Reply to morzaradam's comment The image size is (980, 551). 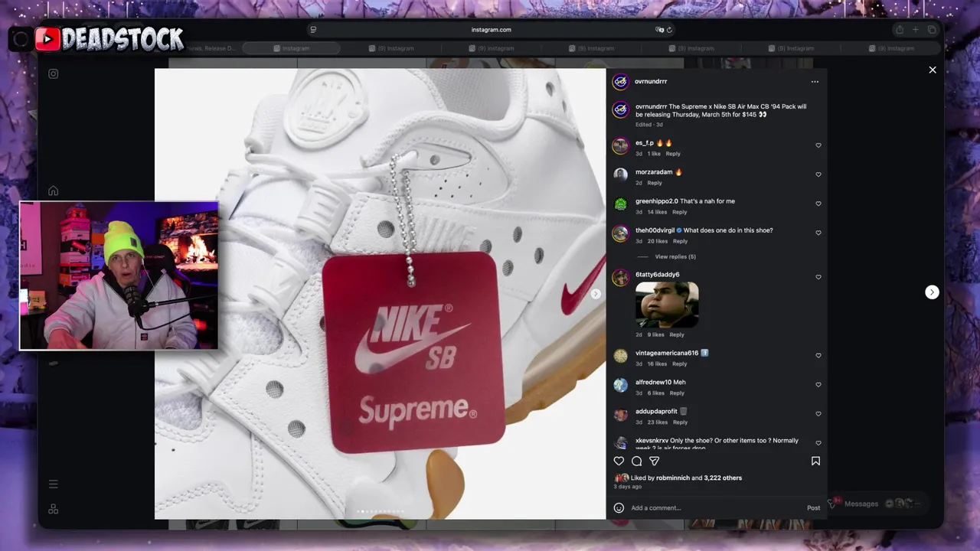point(655,183)
